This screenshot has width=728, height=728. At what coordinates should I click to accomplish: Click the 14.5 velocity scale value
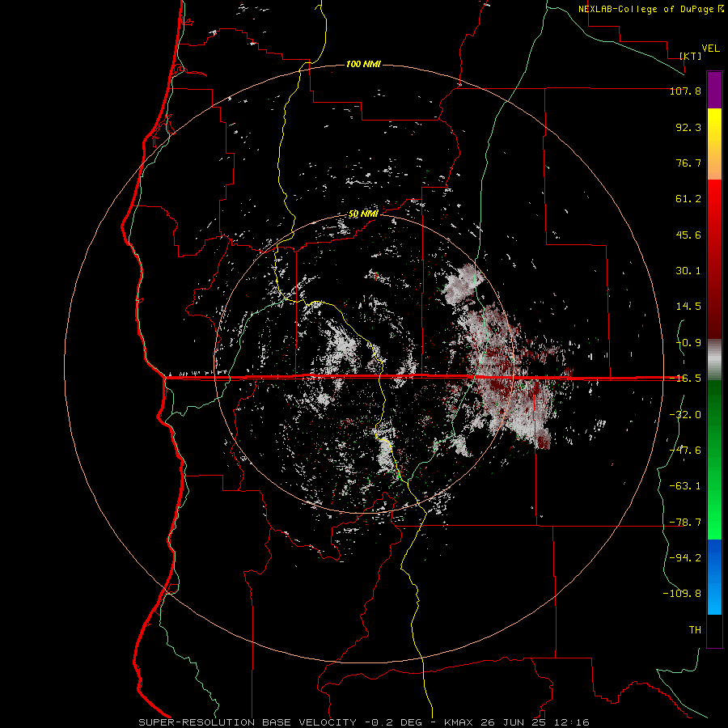[688, 307]
